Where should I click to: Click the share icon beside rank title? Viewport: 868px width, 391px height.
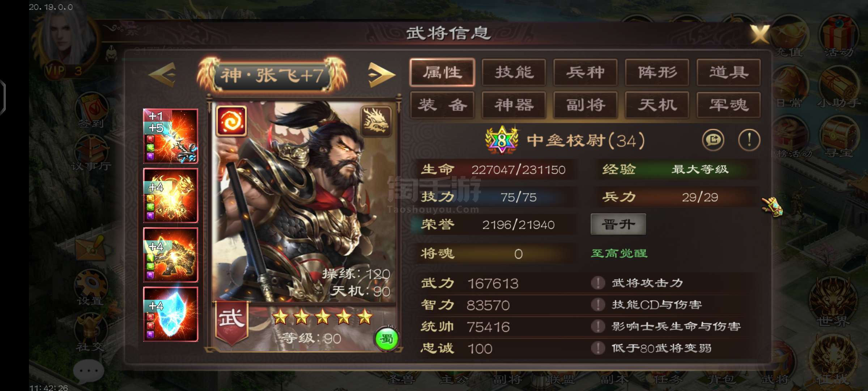click(713, 140)
